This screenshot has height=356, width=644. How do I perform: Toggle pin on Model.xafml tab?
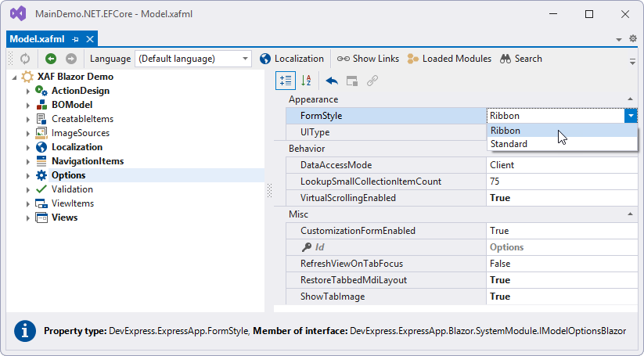click(75, 39)
